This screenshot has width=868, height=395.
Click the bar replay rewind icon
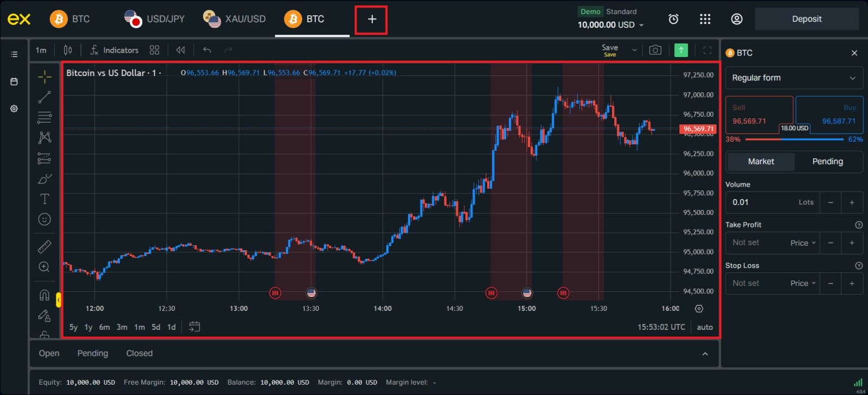[181, 50]
